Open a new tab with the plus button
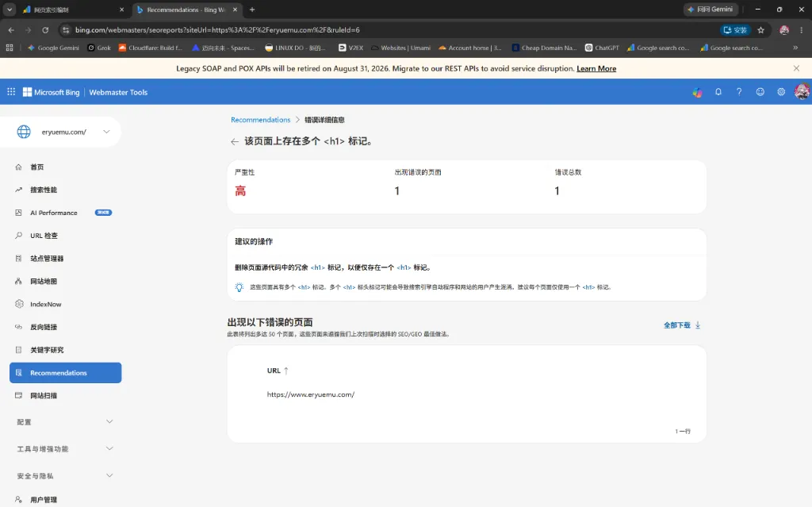812x507 pixels. click(x=252, y=10)
